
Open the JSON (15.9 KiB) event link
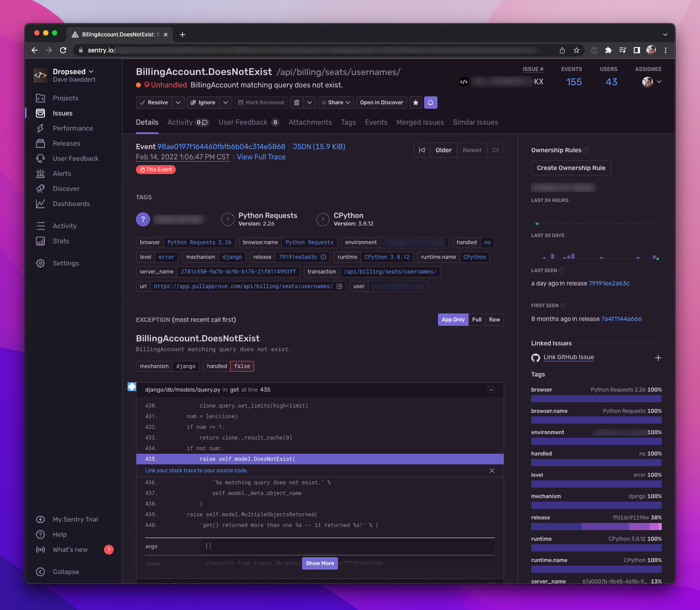[x=319, y=147]
